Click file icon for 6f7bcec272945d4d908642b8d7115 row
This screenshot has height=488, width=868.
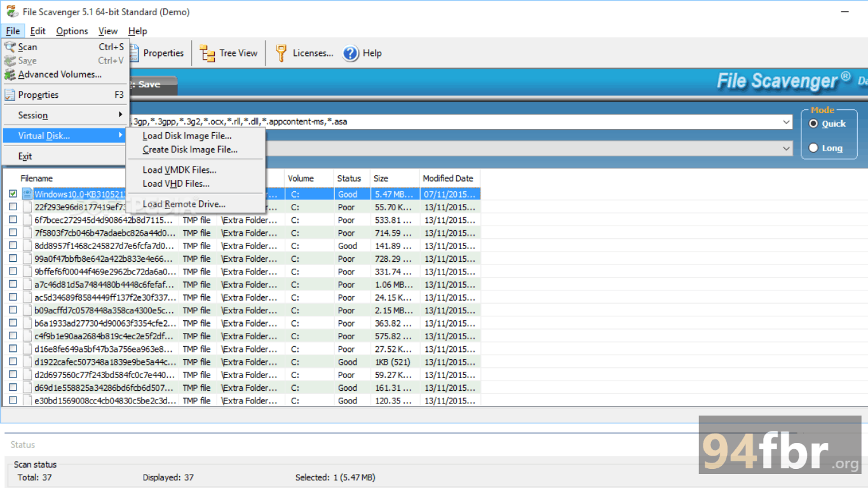point(27,220)
